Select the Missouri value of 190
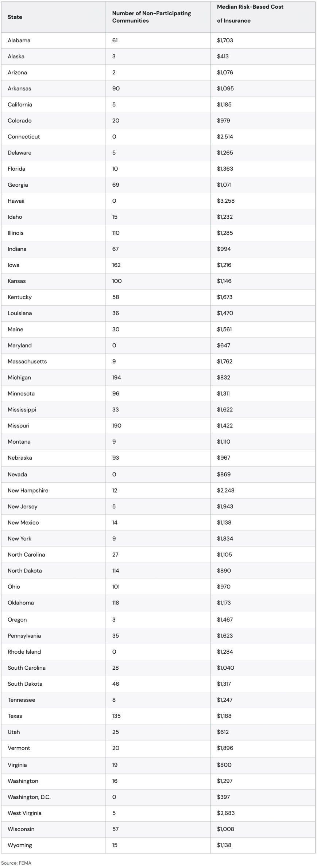This screenshot has height=868, width=317. [117, 425]
